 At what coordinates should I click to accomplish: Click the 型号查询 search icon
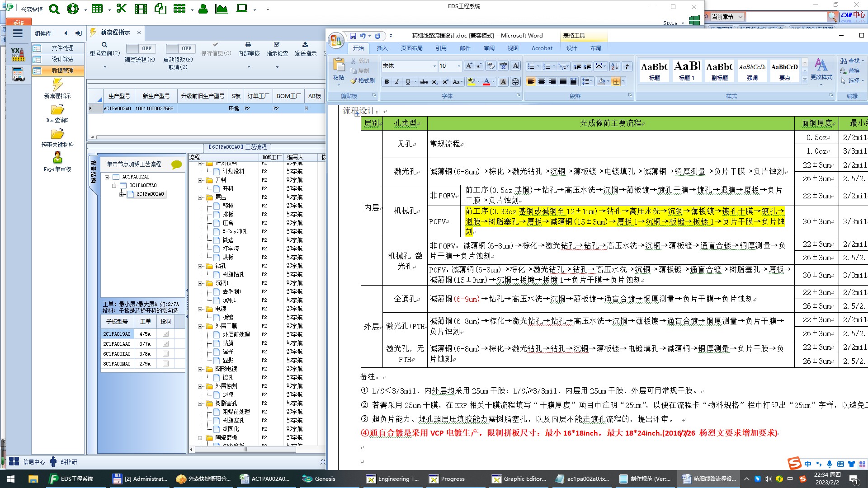tap(104, 45)
